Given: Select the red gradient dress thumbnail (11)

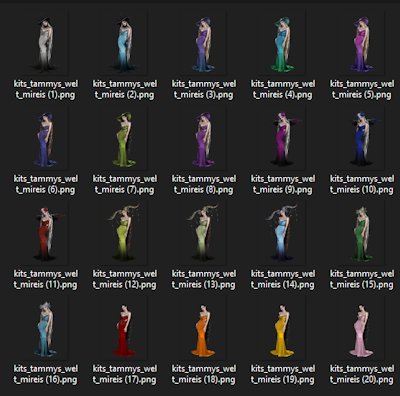Looking at the screenshot, I should tap(46, 233).
